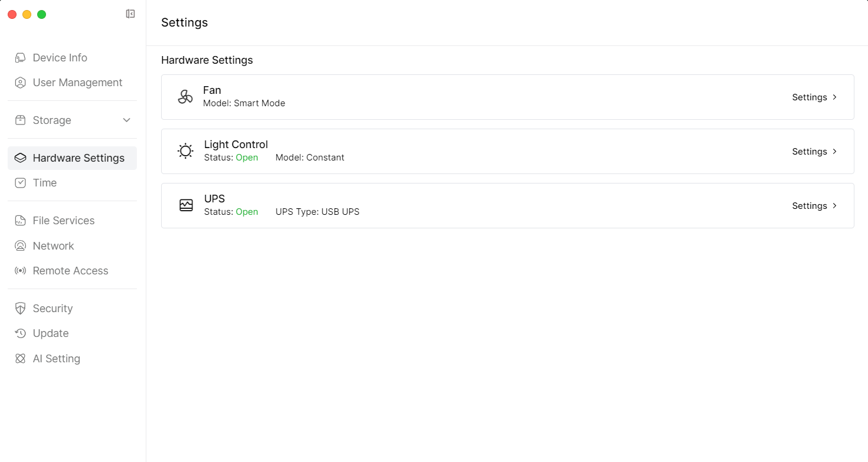Screen dimensions: 868x462
Task: Click the User Management person icon
Action: tap(20, 83)
